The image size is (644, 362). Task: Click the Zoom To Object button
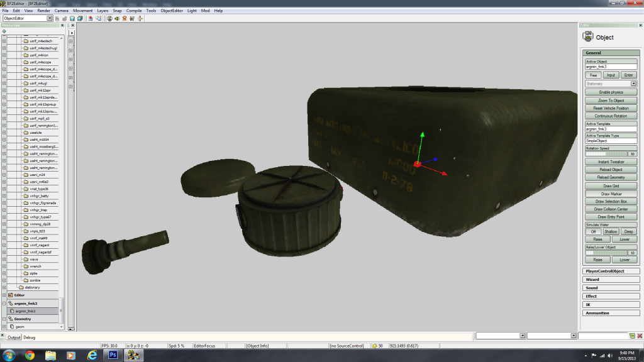click(611, 101)
